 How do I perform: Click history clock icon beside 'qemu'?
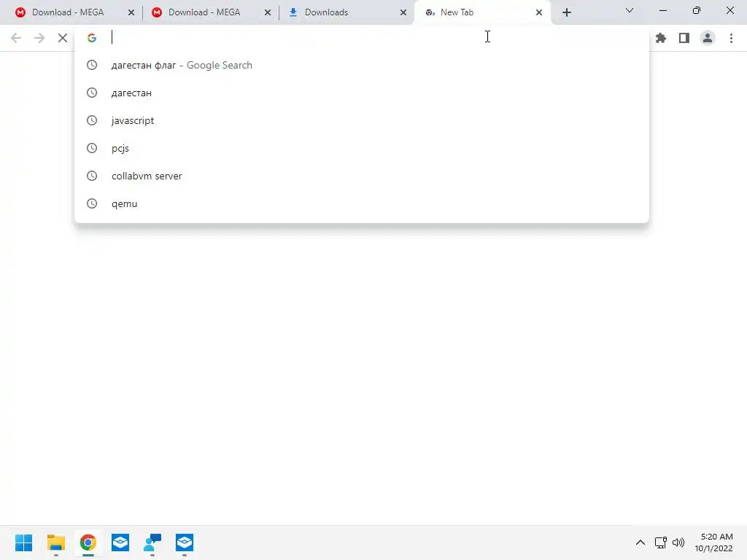point(92,203)
